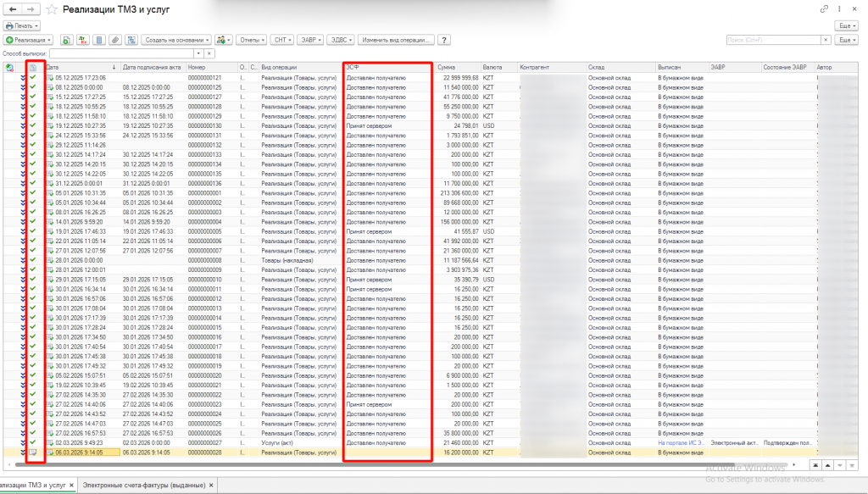Switch to Реализации ТМЗ и услуг tab

pos(33,486)
